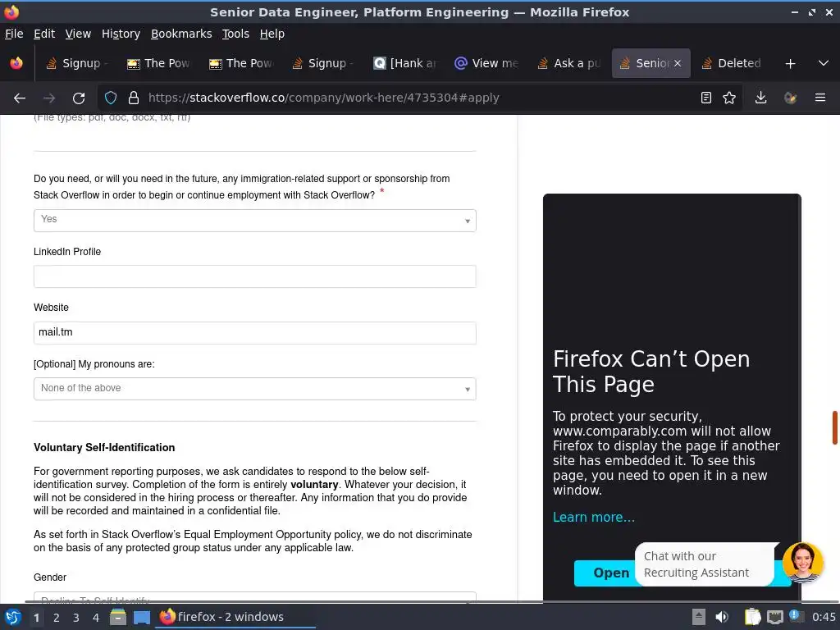Open the taskbar start menu icon

coord(13,617)
